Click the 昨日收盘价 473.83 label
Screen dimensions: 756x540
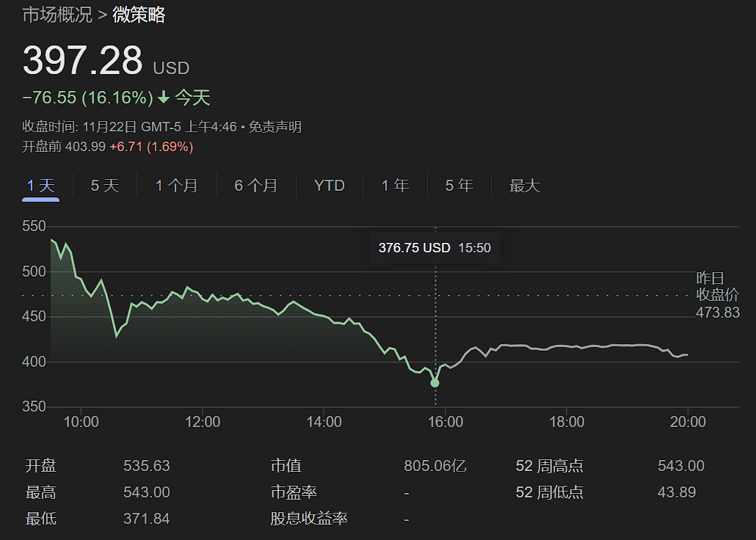click(x=717, y=295)
